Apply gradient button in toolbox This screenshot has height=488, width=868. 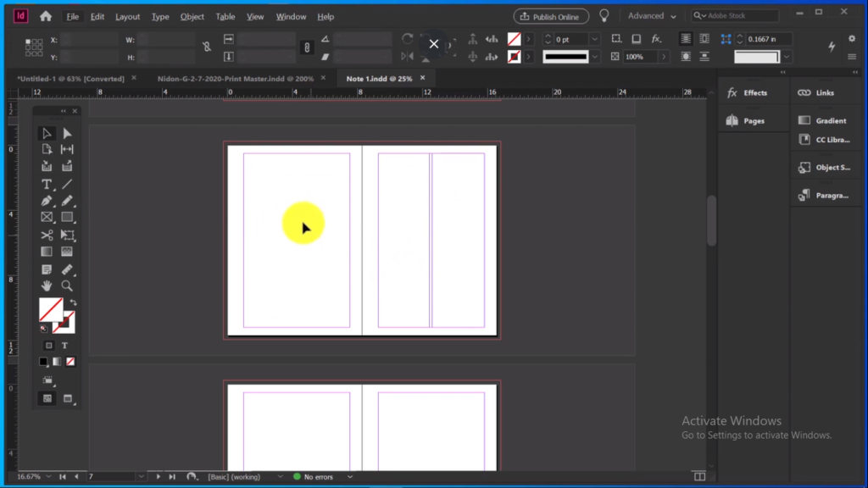click(57, 362)
